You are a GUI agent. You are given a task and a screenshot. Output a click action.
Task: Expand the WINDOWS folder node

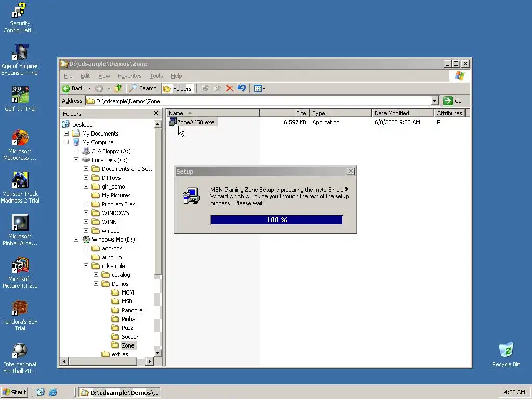[x=86, y=212]
